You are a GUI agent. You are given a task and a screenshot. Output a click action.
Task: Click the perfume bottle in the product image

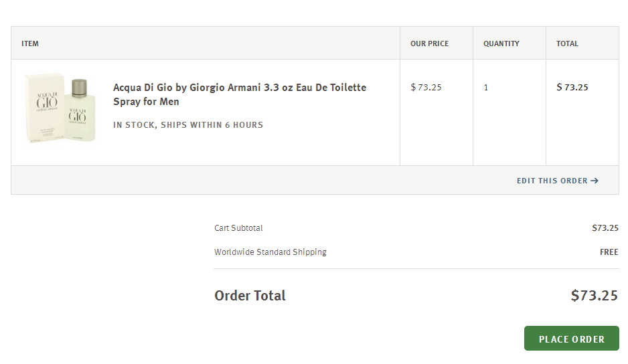pos(81,110)
